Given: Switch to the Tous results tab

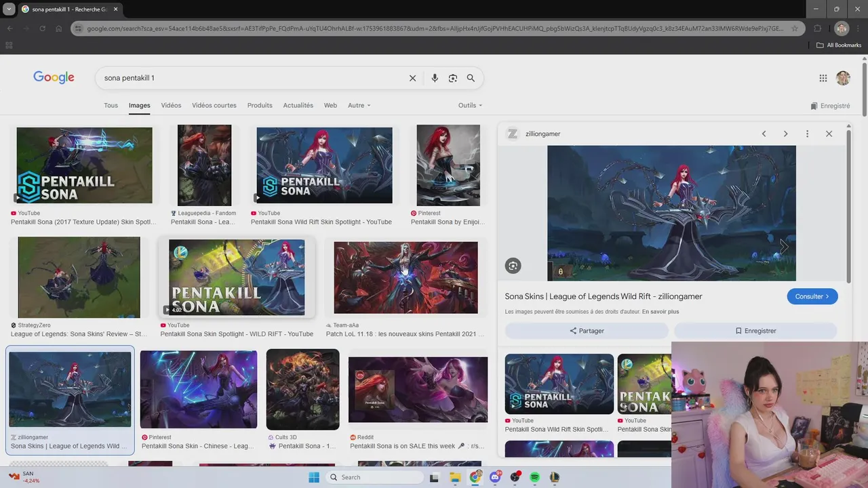Looking at the screenshot, I should (111, 105).
